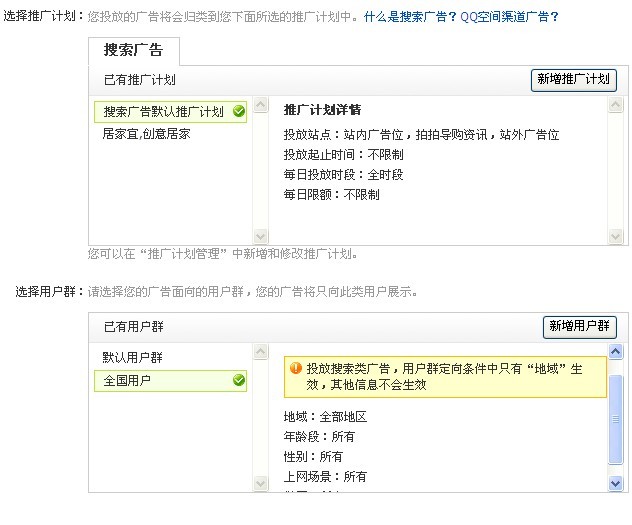
Task: Click down arrow of user group list scrollbar
Action: tap(260, 483)
